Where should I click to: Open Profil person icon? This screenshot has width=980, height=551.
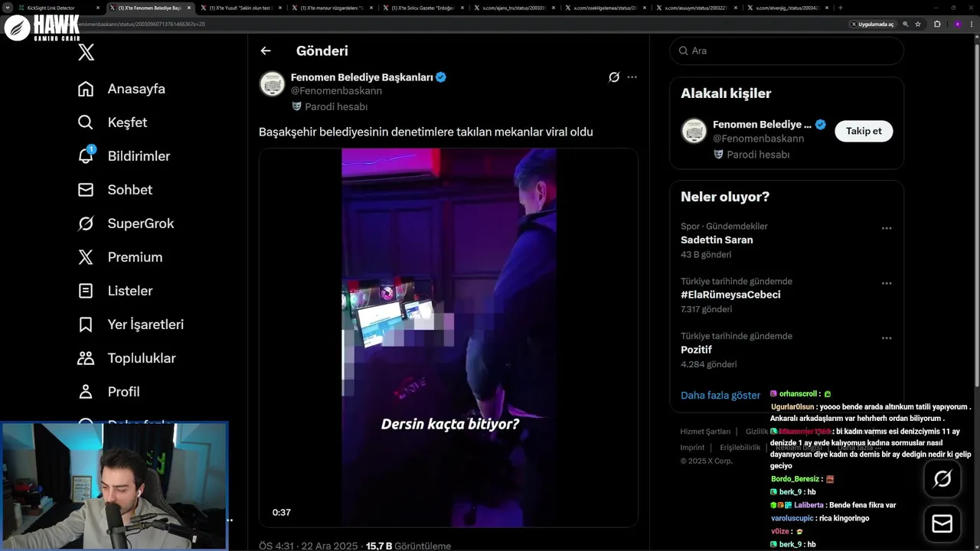tap(86, 392)
